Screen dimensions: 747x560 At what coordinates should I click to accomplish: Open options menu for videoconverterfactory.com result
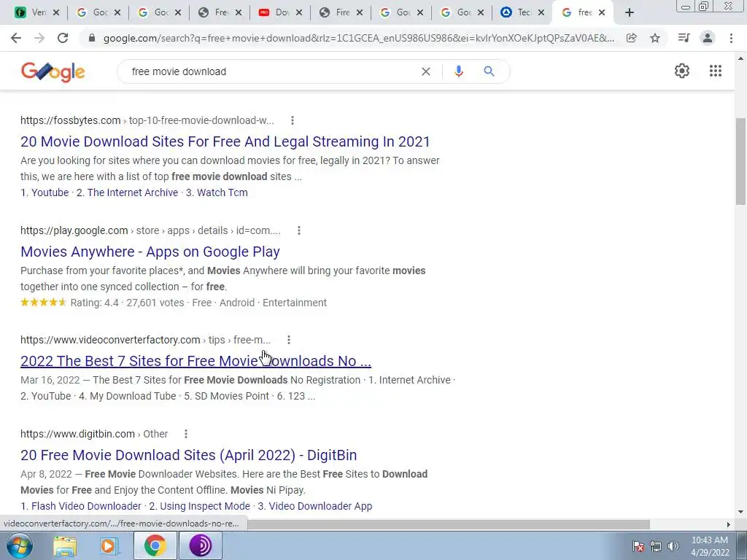point(288,340)
